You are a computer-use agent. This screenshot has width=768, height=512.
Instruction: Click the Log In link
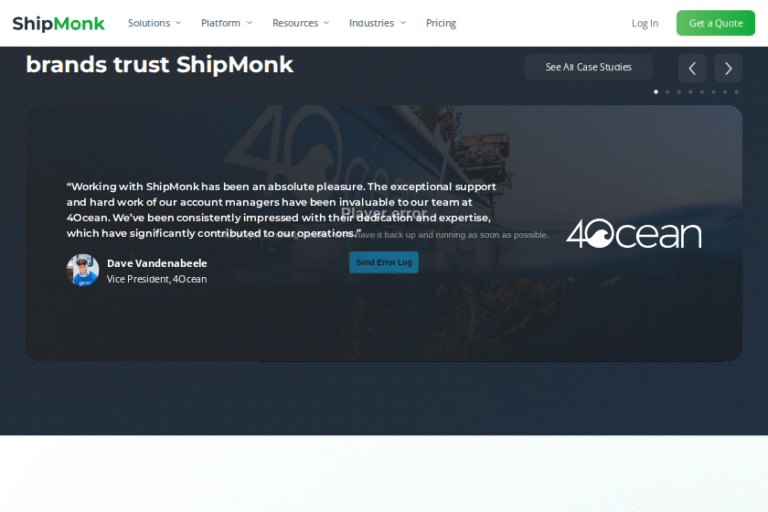645,23
